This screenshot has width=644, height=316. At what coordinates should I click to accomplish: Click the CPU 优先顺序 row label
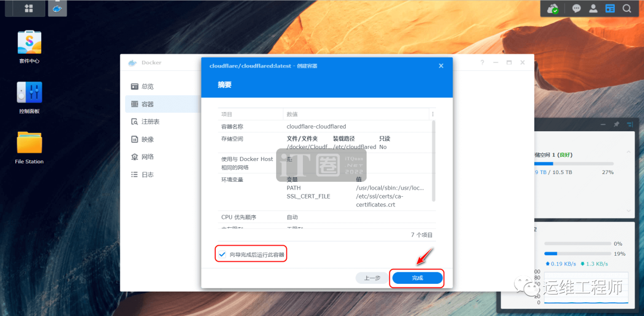(x=239, y=217)
